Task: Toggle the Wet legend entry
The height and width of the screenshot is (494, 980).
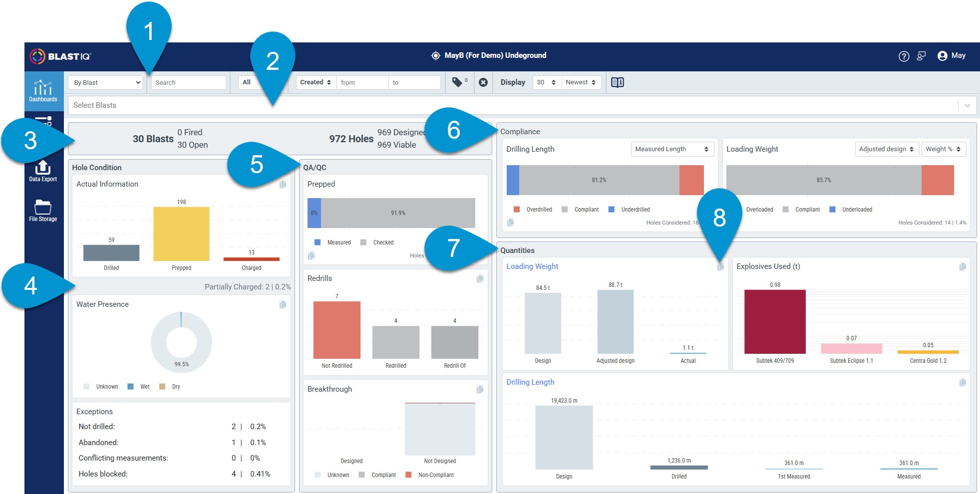Action: coord(139,387)
